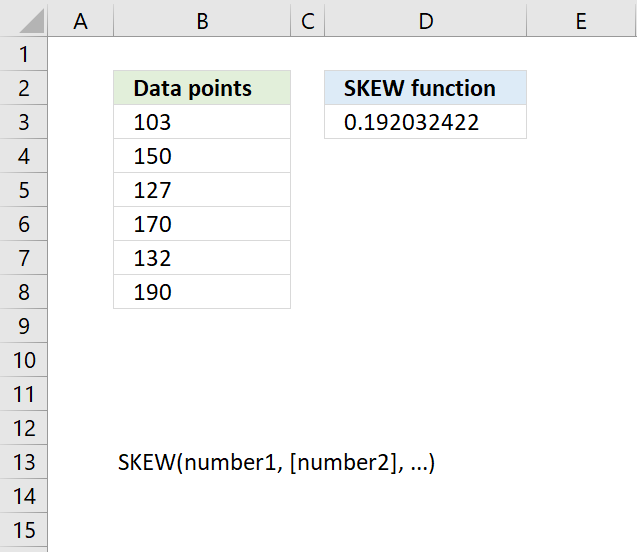The height and width of the screenshot is (552, 637).
Task: Click the narrow column C header
Action: pos(307,20)
